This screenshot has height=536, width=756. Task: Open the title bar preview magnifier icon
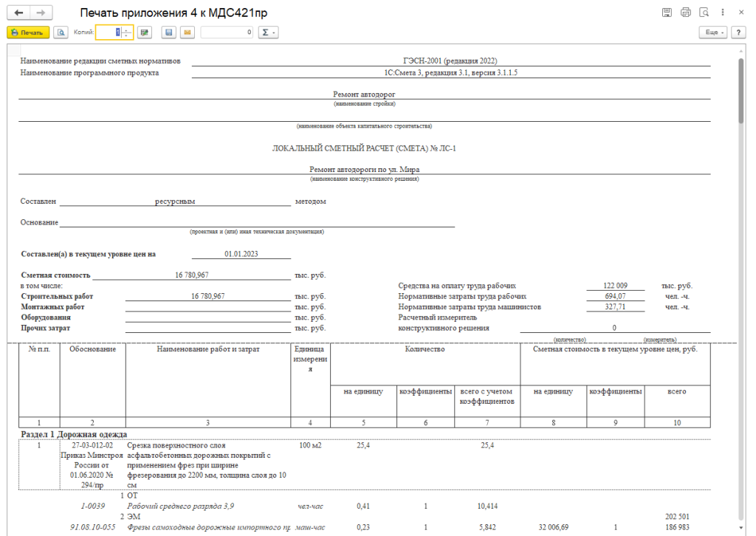(704, 13)
